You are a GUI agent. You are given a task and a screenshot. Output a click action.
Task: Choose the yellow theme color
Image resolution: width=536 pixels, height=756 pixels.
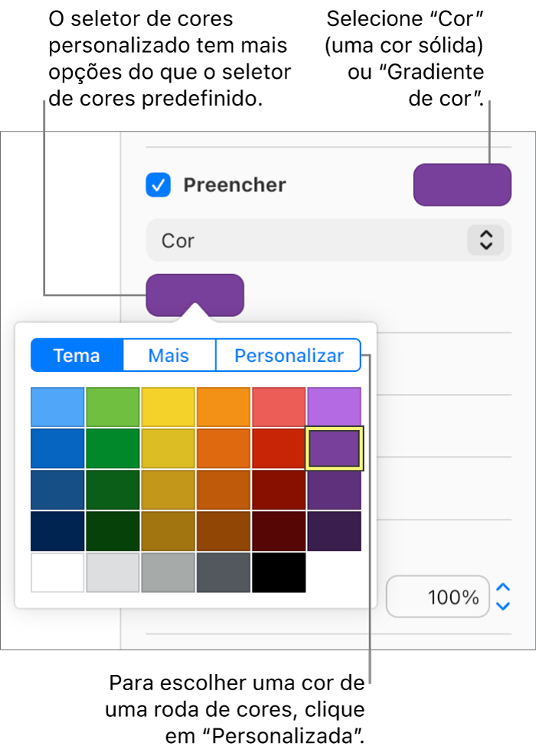point(168,408)
